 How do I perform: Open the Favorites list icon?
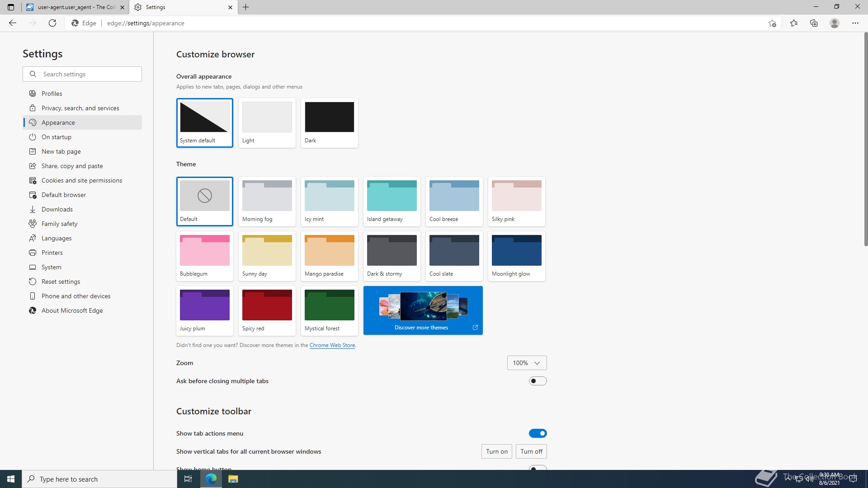794,23
